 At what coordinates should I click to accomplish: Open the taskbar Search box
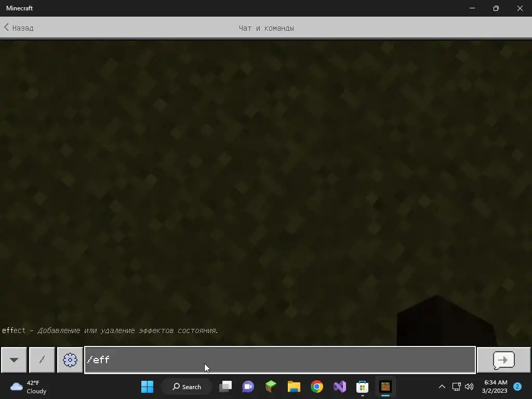coord(187,387)
